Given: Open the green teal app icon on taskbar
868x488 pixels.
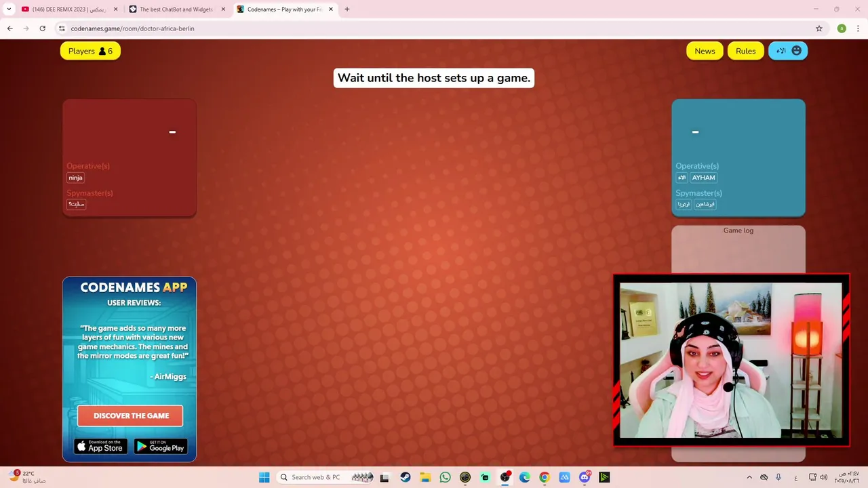Looking at the screenshot, I should 485,477.
